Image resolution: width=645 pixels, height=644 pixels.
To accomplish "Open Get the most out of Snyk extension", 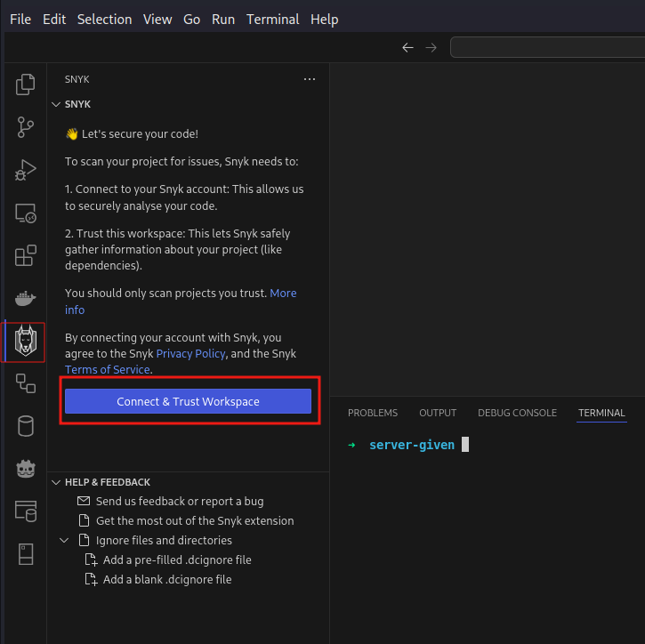I will 195,520.
